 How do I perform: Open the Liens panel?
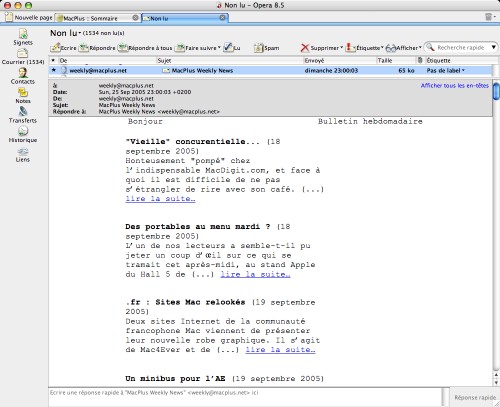23,154
